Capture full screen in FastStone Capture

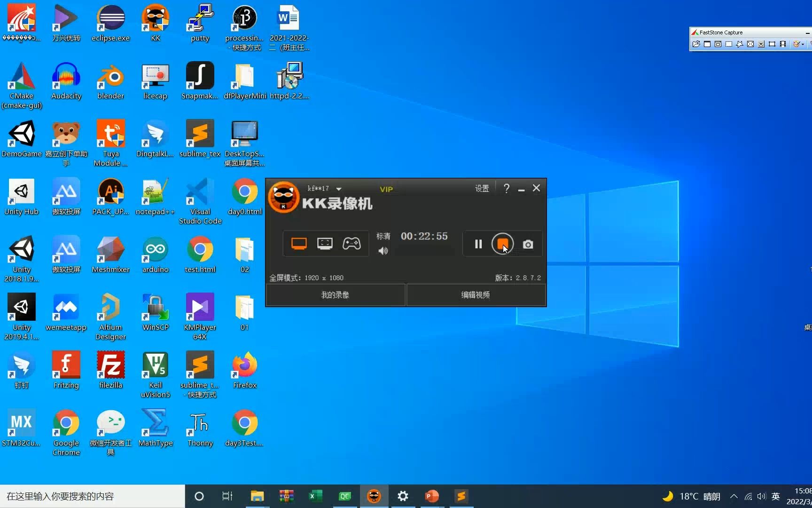(x=750, y=44)
